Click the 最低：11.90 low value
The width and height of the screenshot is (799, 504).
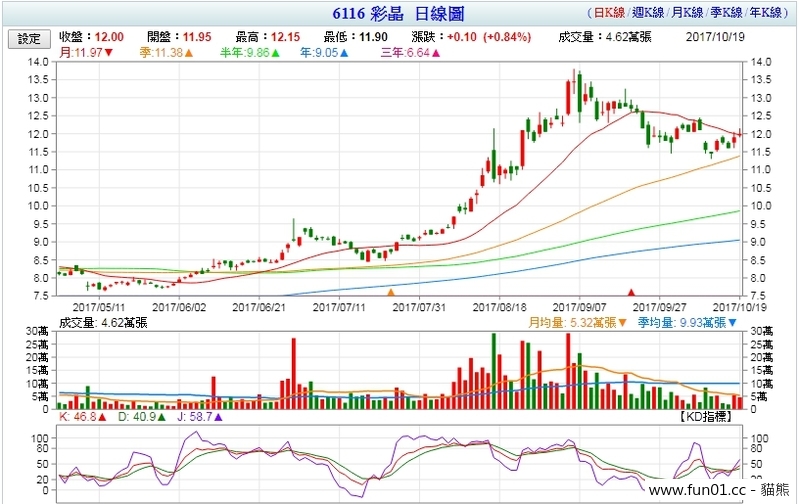pyautogui.click(x=356, y=37)
